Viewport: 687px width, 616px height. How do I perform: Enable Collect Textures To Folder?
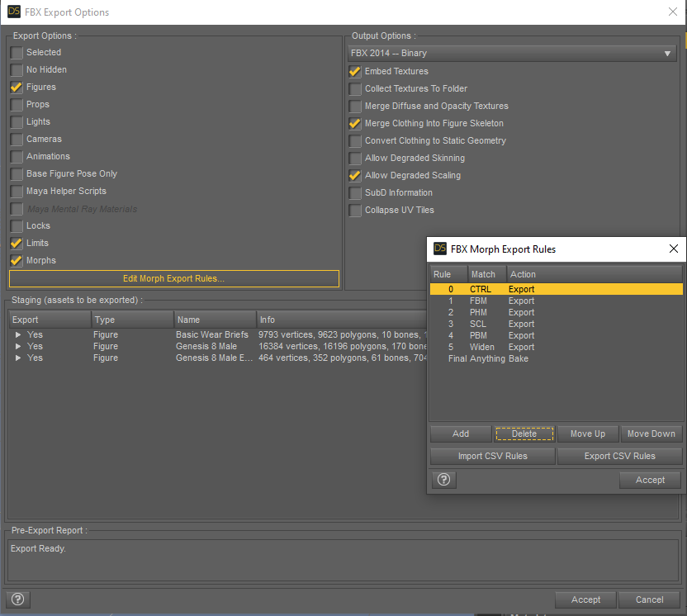(x=355, y=89)
